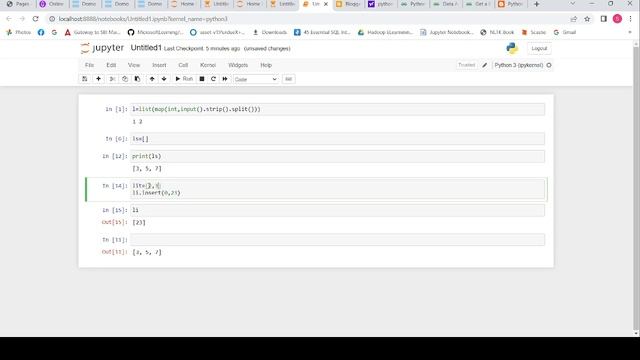The height and width of the screenshot is (360, 640).
Task: Go back in browser history
Action: pos(9,19)
